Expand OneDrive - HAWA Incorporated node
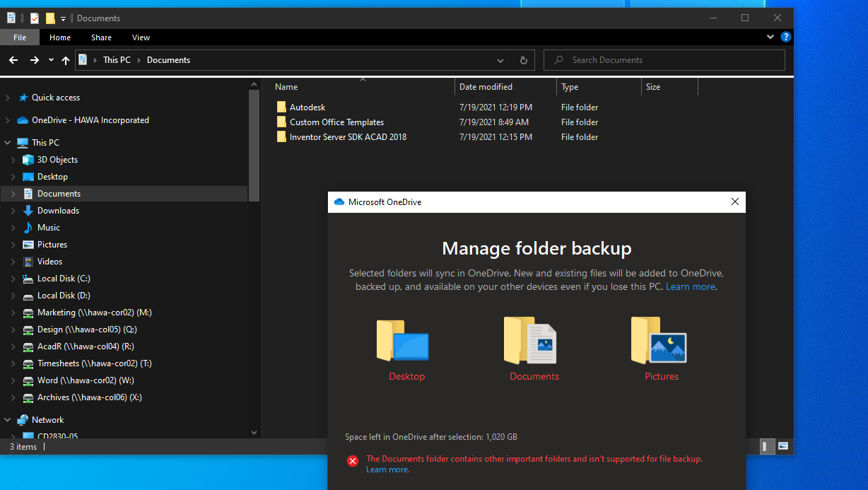The image size is (868, 490). coord(8,120)
